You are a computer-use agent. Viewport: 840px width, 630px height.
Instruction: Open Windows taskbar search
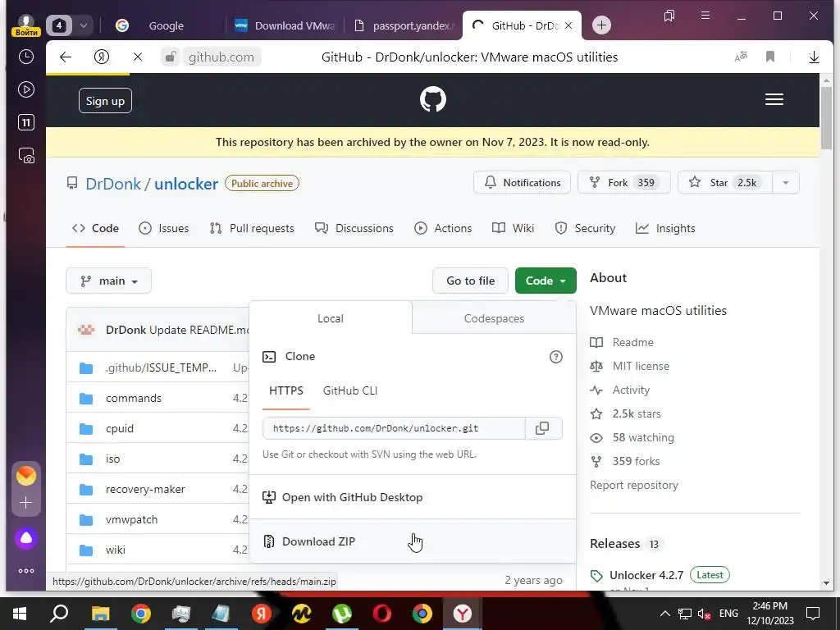click(x=59, y=614)
